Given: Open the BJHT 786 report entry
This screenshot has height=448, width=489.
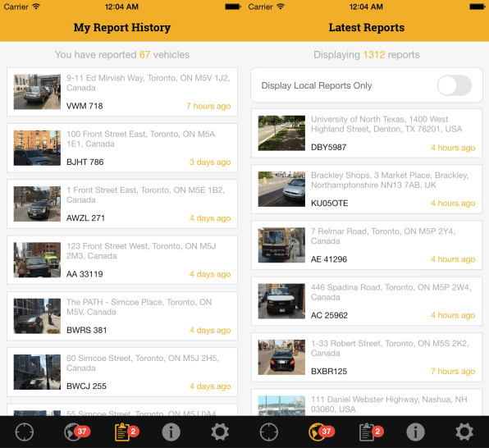Looking at the screenshot, I should (x=122, y=148).
